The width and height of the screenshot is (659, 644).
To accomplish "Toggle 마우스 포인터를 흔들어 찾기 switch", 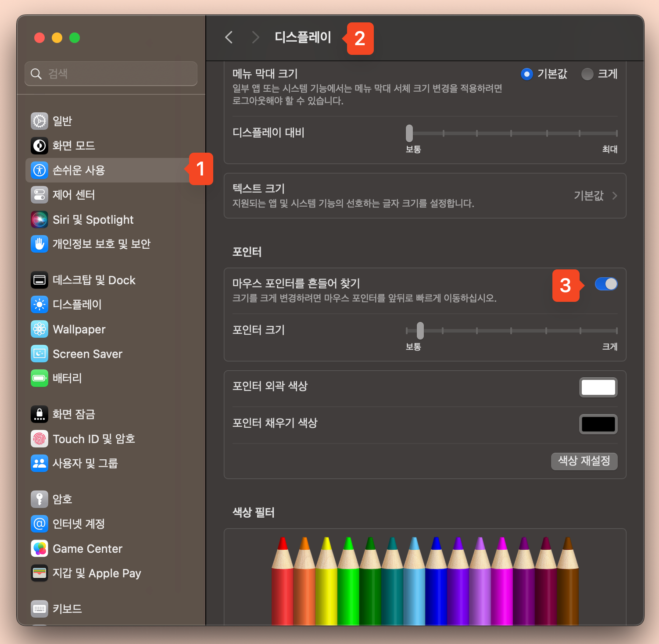I will pyautogui.click(x=606, y=284).
